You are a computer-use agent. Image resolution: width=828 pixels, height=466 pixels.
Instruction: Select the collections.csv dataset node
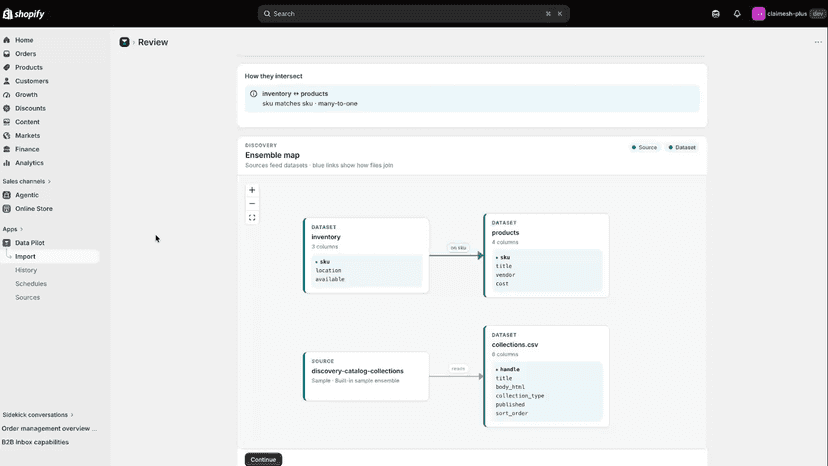pos(547,376)
